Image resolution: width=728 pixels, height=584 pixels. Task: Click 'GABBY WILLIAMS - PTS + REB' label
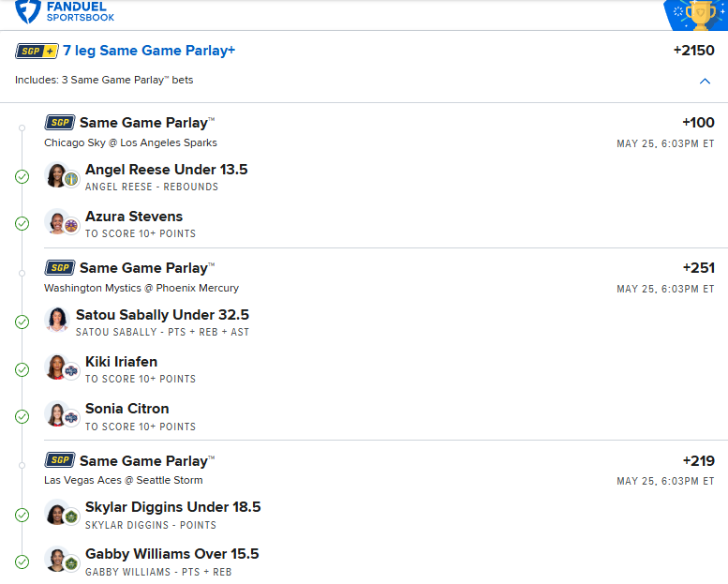tap(158, 572)
